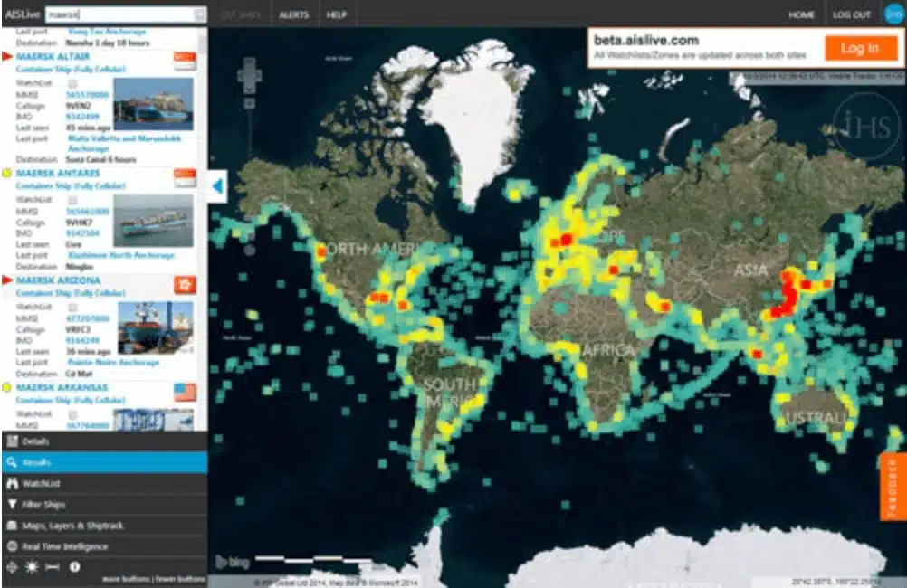Open the MAERSK ANTARES ship photo
The width and height of the screenshot is (907, 588).
(153, 221)
